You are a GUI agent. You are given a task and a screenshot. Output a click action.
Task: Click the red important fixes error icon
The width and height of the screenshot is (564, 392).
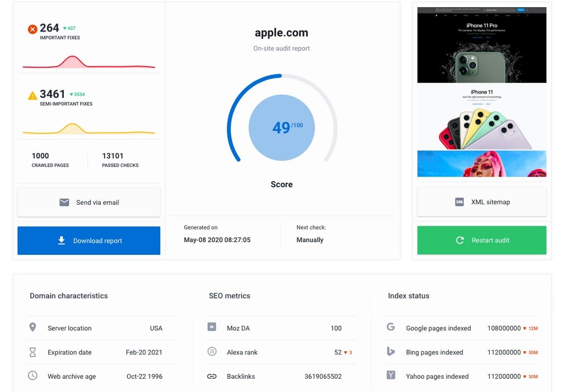(x=32, y=28)
